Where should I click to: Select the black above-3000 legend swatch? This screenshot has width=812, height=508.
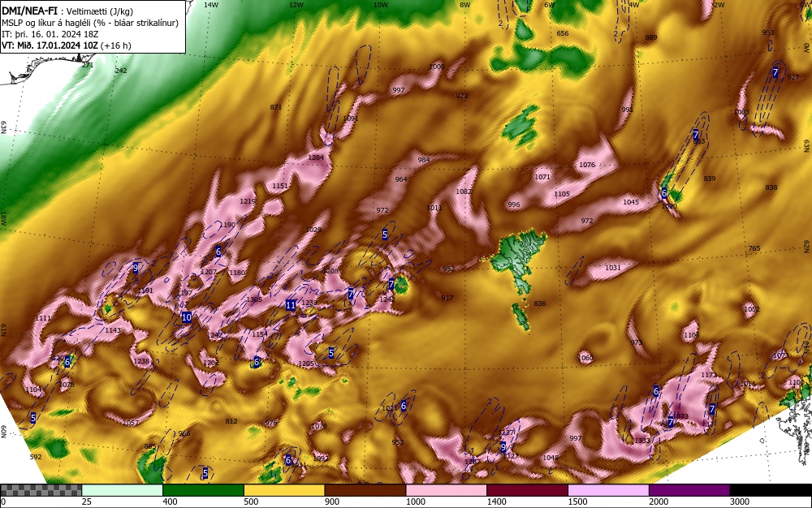pyautogui.click(x=771, y=490)
